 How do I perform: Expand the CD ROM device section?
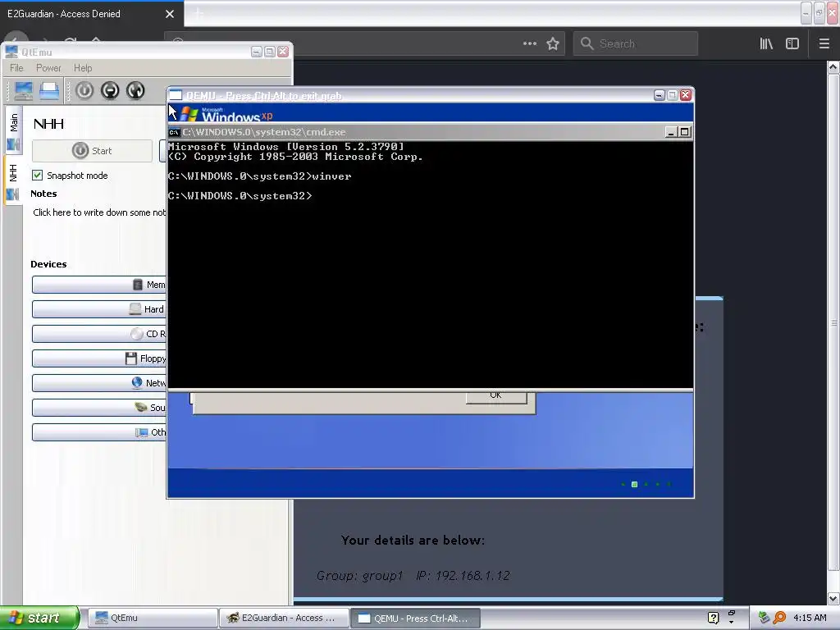99,334
